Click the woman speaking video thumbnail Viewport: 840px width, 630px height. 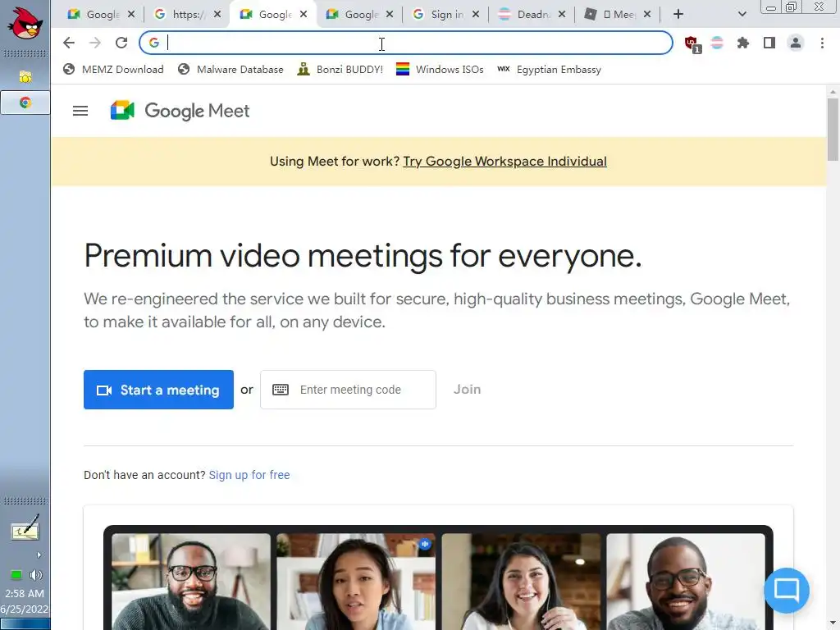356,582
